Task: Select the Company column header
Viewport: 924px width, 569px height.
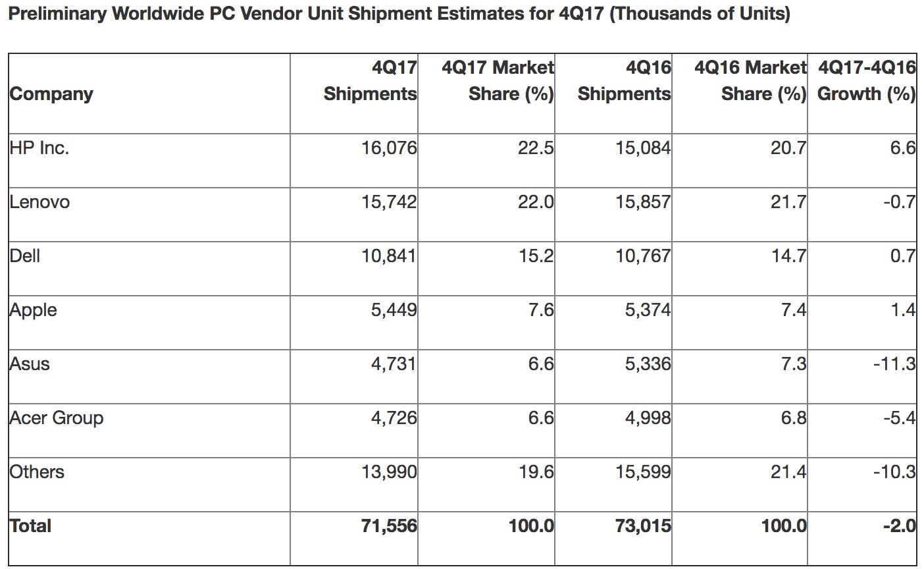Action: point(51,94)
